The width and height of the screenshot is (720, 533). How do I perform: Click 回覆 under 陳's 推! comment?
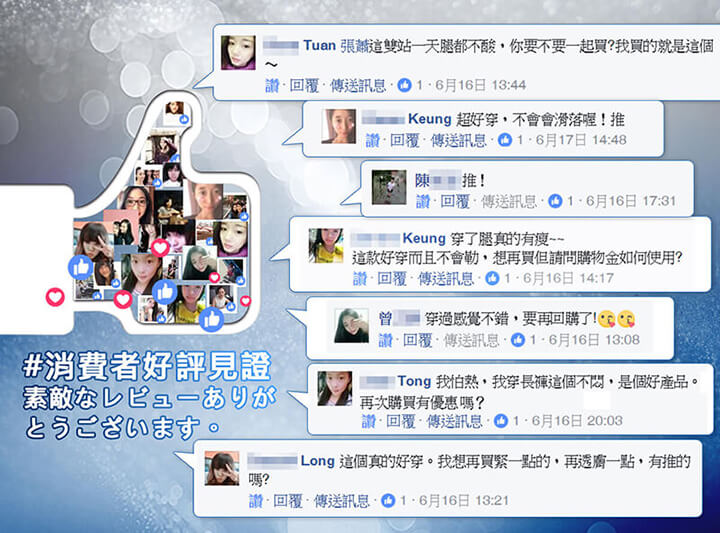[x=455, y=201]
